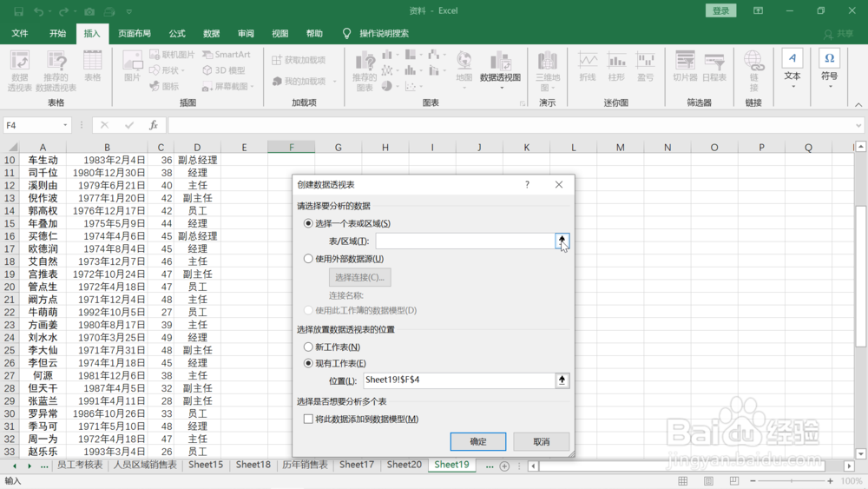
Task: Open My Add-ins dropdown arrow
Action: pyautogui.click(x=335, y=82)
